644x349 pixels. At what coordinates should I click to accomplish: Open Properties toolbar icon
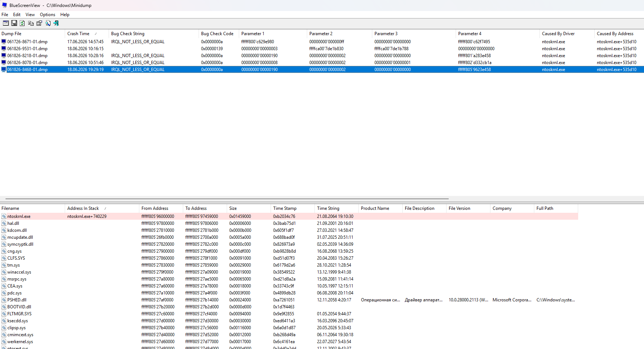pyautogui.click(x=39, y=23)
